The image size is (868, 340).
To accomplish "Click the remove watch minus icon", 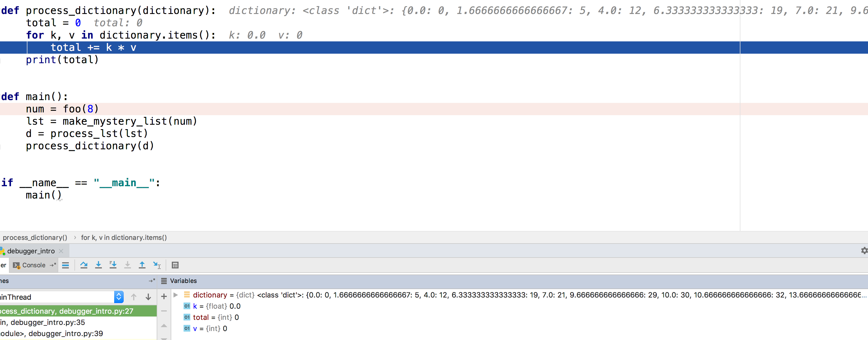I will click(x=164, y=311).
